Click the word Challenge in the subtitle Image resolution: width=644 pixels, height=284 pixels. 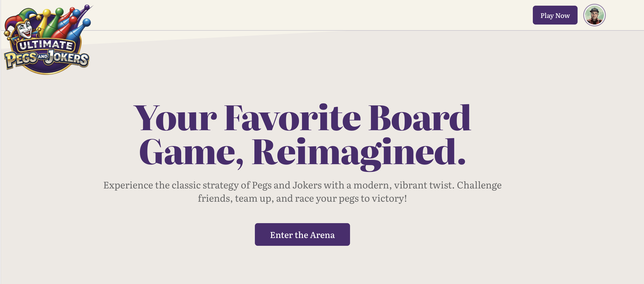point(479,185)
